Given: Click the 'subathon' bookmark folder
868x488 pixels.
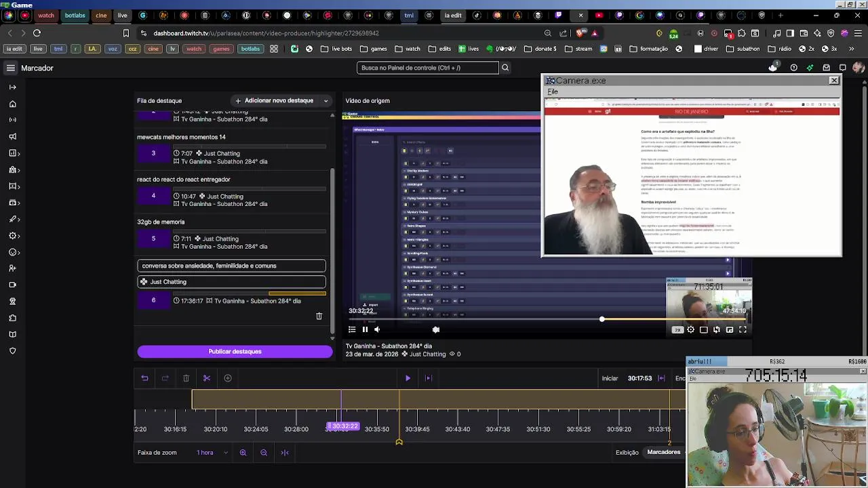Looking at the screenshot, I should coord(742,49).
